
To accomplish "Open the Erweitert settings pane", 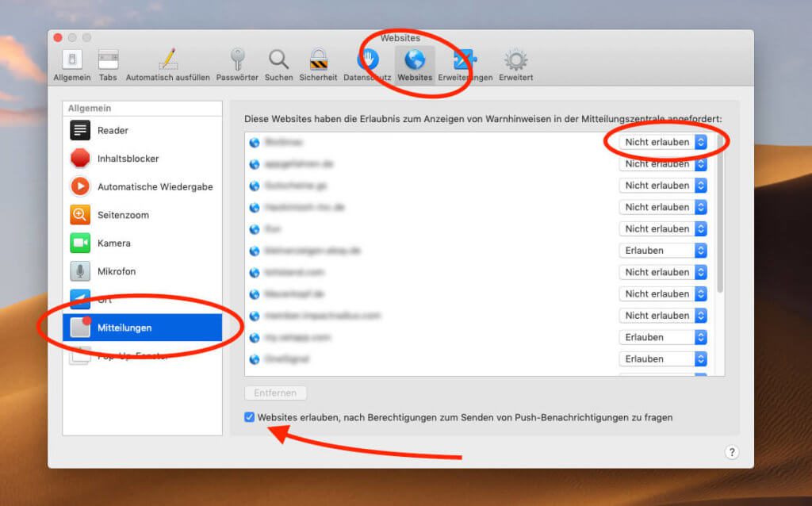I will (515, 62).
